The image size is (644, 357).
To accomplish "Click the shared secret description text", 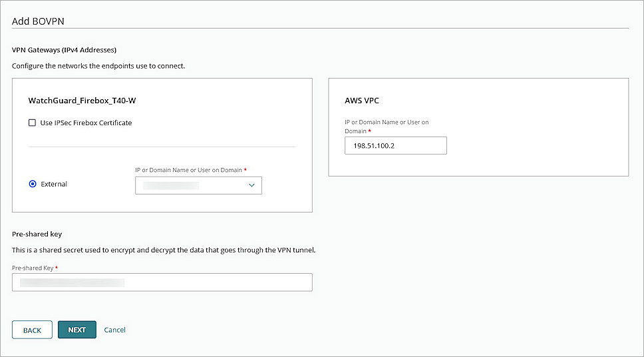I will [x=164, y=250].
